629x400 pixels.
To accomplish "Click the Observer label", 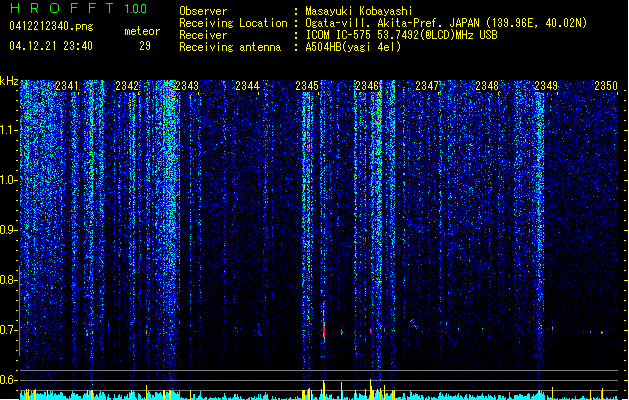I will point(203,11).
